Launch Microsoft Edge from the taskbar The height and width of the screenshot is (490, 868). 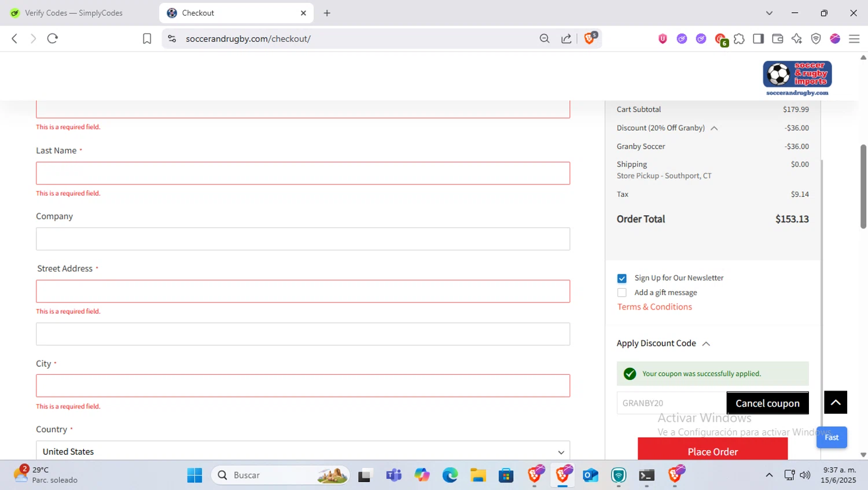[x=450, y=475]
